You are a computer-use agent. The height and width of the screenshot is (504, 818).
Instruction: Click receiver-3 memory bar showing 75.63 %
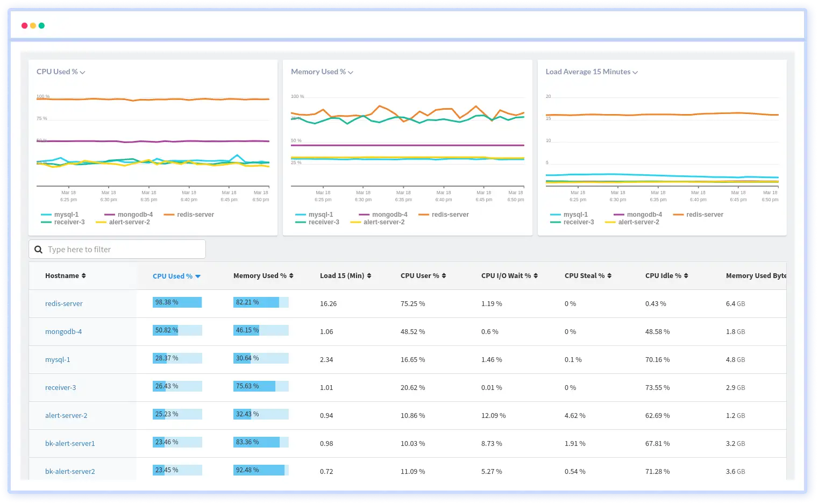click(261, 386)
